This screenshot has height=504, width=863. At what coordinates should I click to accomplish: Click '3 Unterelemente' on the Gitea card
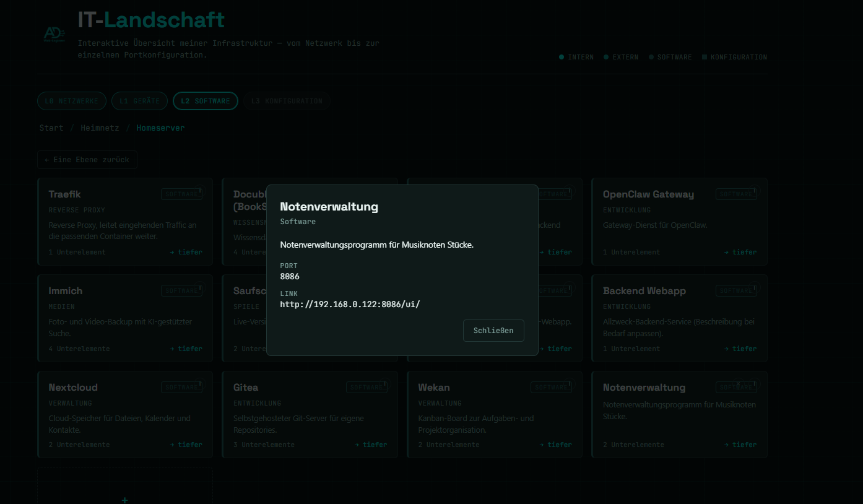(x=264, y=445)
